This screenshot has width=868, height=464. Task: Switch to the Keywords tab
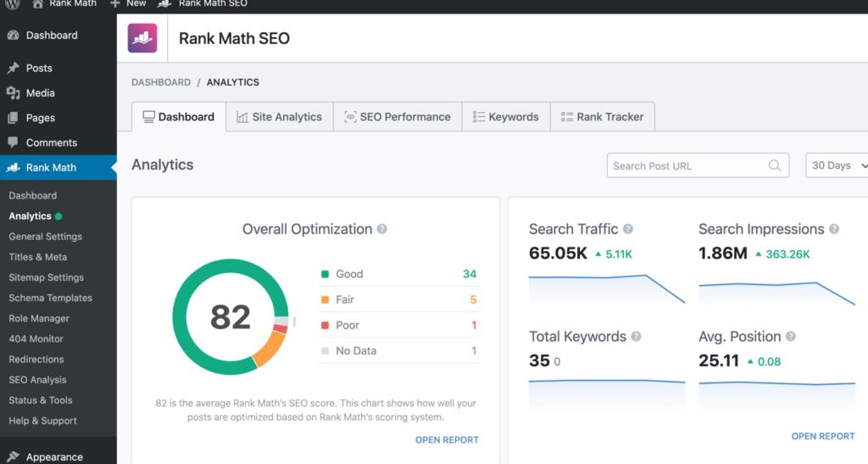(x=506, y=117)
